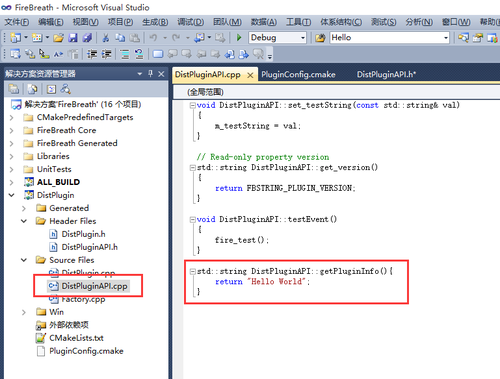This screenshot has height=379, width=500.
Task: Click the Redo arrow icon
Action: 176,38
